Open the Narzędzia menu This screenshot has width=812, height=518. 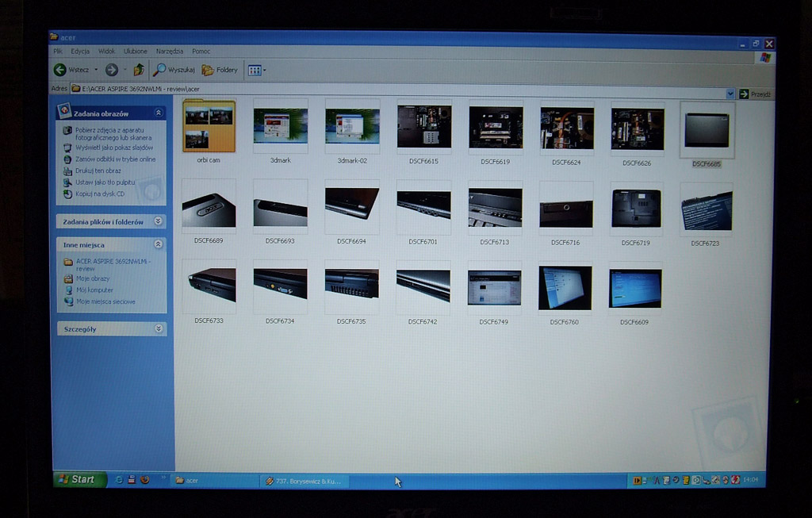(x=170, y=52)
